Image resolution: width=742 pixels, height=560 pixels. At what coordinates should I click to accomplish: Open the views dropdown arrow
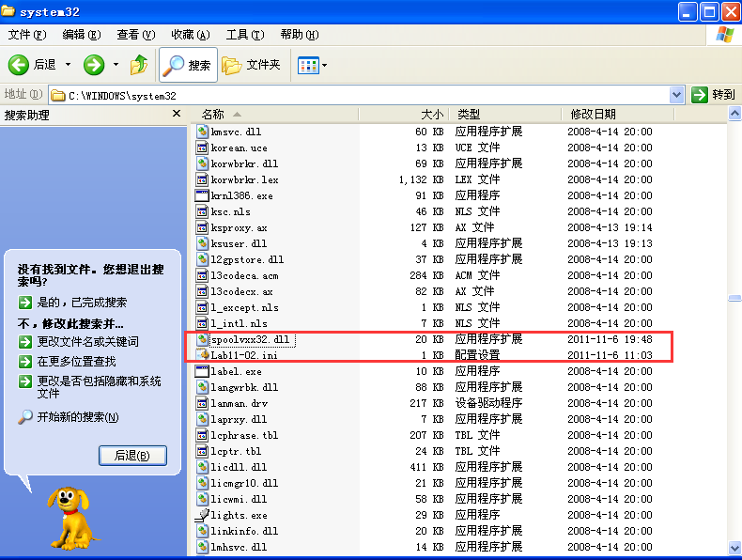[x=325, y=66]
